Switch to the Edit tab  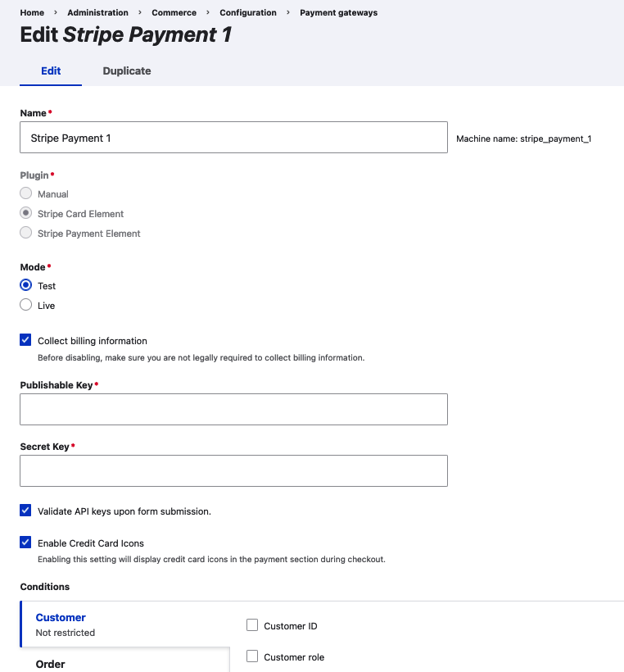(51, 71)
